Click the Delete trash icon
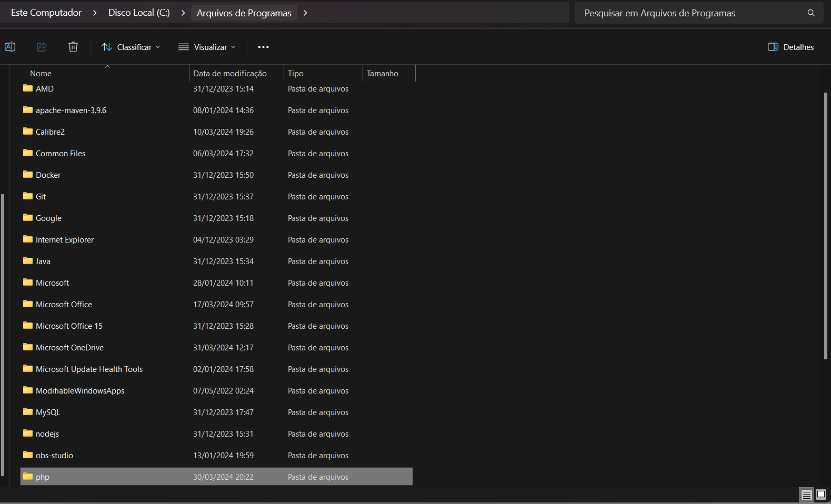This screenshot has width=831, height=504. coord(73,47)
